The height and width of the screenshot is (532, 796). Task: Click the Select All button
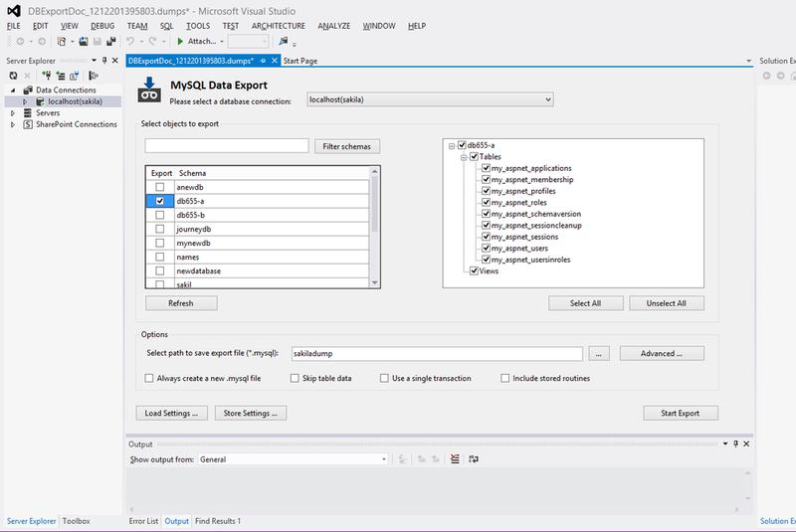[585, 303]
